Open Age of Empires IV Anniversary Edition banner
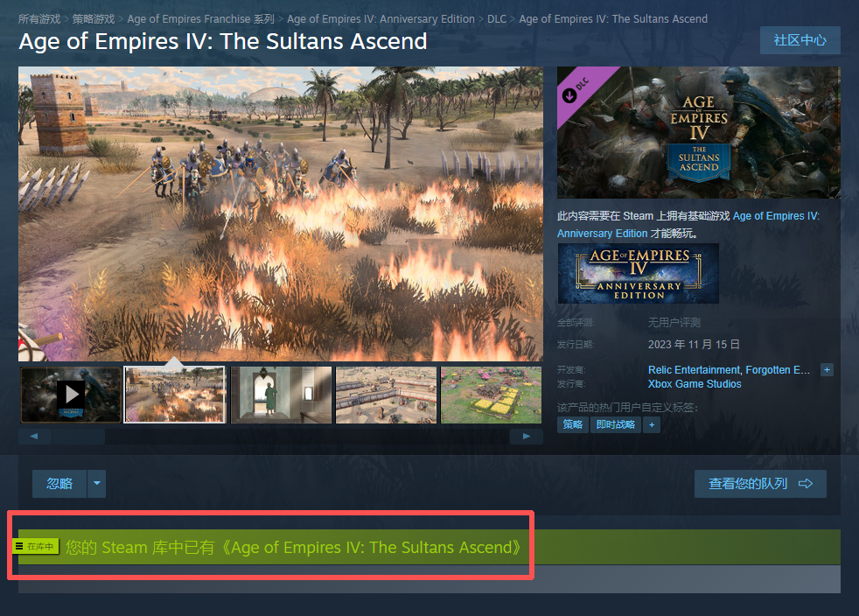The image size is (859, 616). click(639, 274)
